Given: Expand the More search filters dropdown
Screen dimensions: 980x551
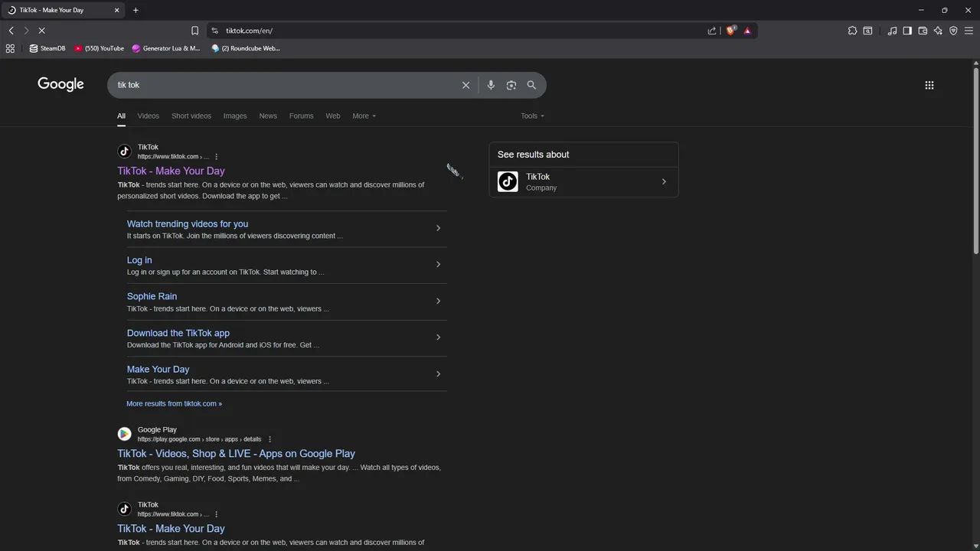Looking at the screenshot, I should [364, 116].
